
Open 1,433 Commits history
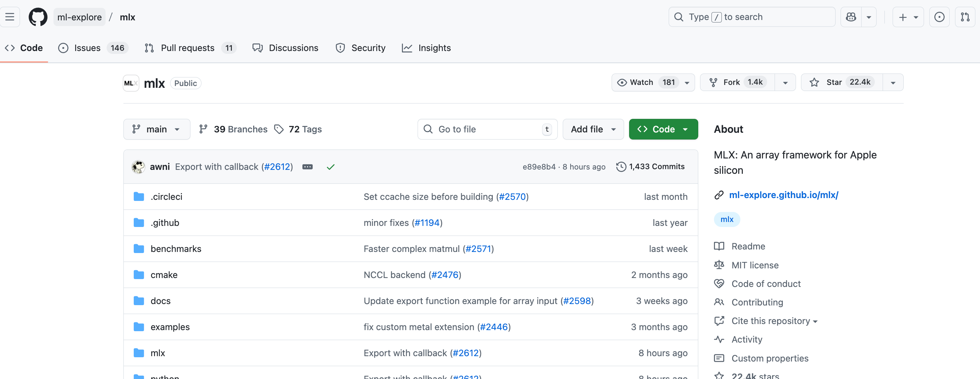pos(650,166)
